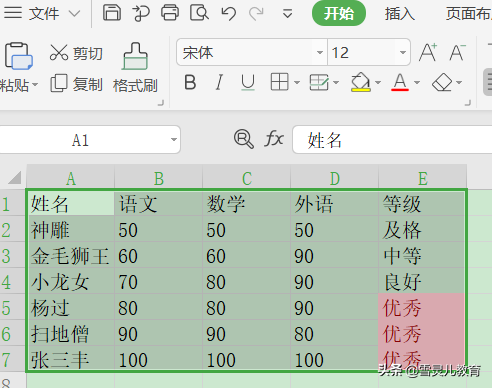The image size is (492, 388).
Task: Open the font group dialog launcher
Action: (468, 103)
